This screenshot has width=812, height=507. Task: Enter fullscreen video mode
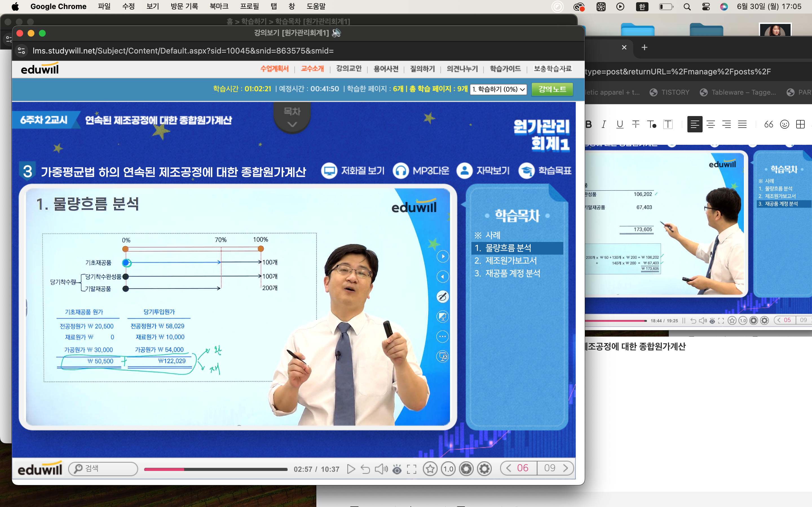[x=411, y=469]
